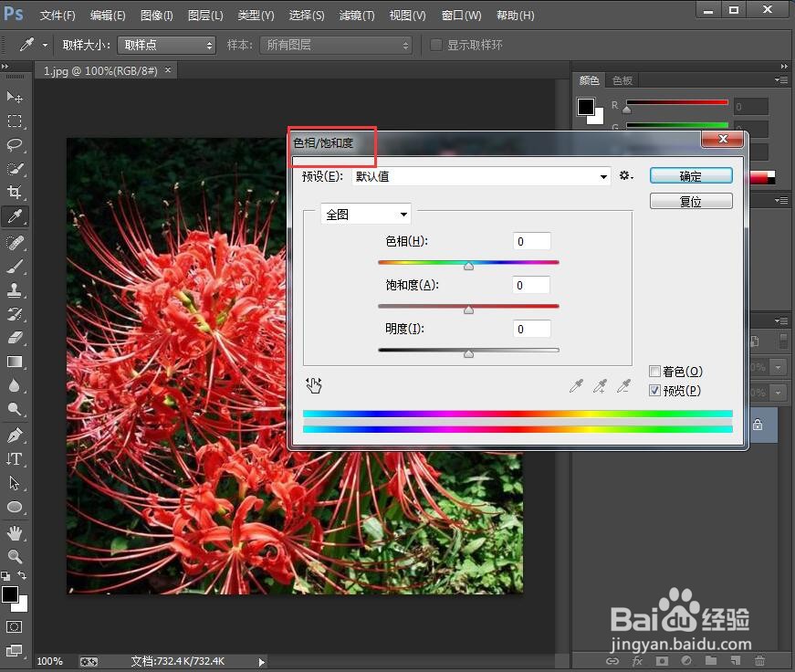Select the Pen tool
Screen dimensions: 795x672
(15, 436)
